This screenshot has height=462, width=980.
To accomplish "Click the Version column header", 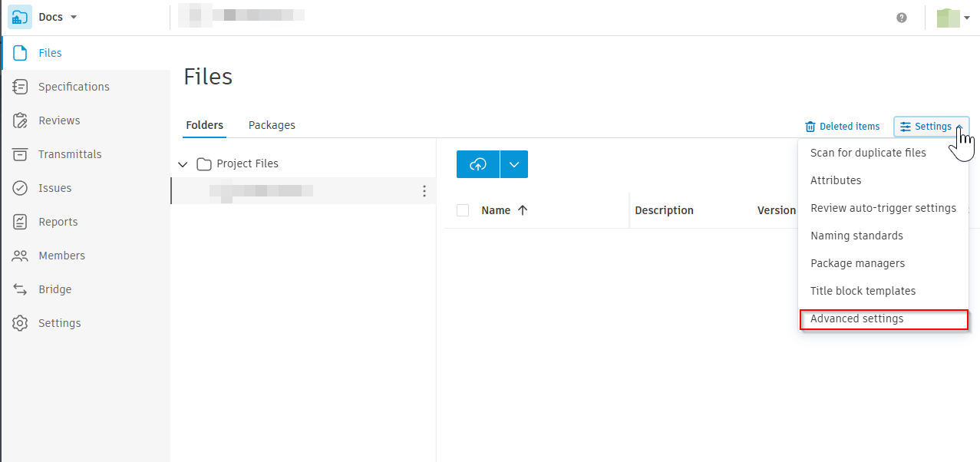I will 777,210.
